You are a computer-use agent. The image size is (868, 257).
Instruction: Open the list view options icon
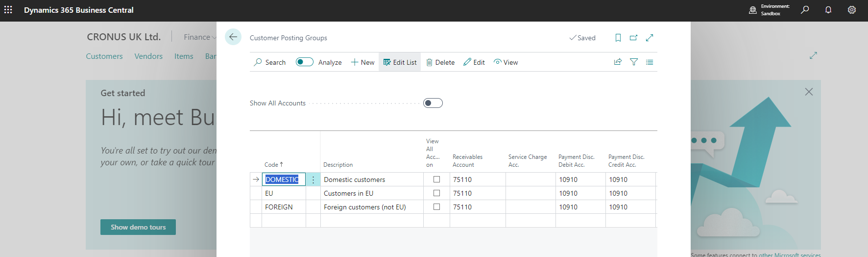[x=650, y=62]
